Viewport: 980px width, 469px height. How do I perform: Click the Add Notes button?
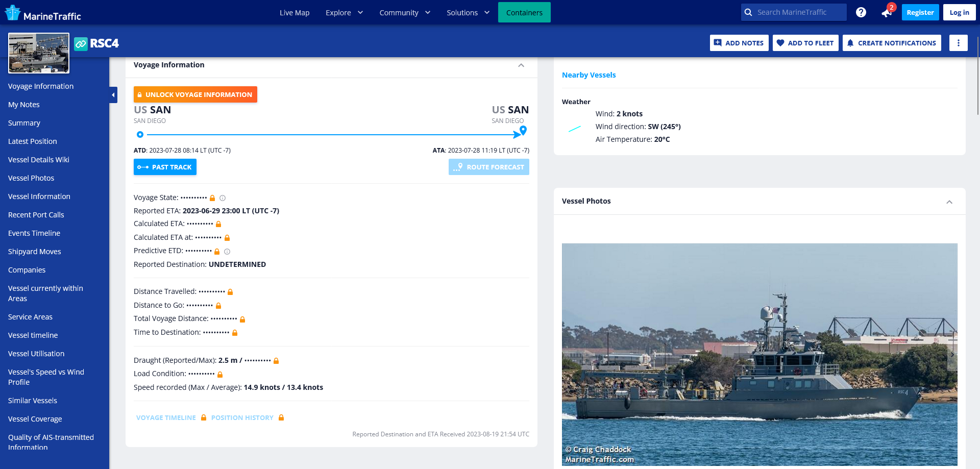point(739,43)
